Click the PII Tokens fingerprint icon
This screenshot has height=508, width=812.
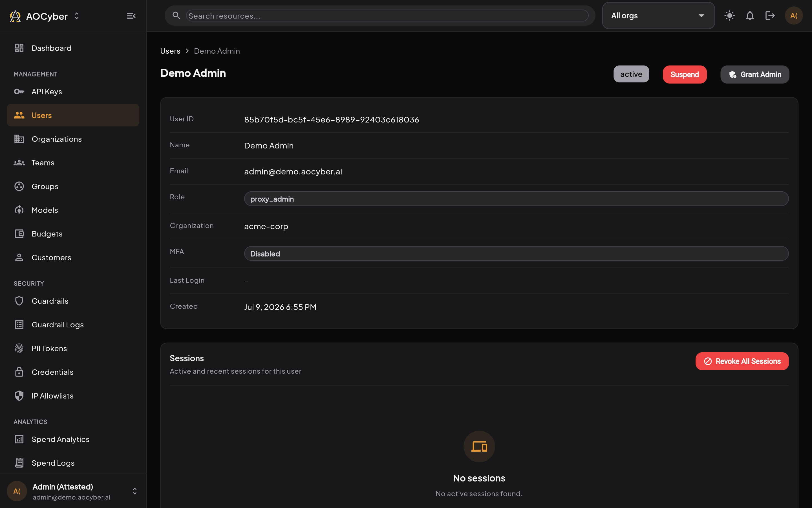coord(19,349)
